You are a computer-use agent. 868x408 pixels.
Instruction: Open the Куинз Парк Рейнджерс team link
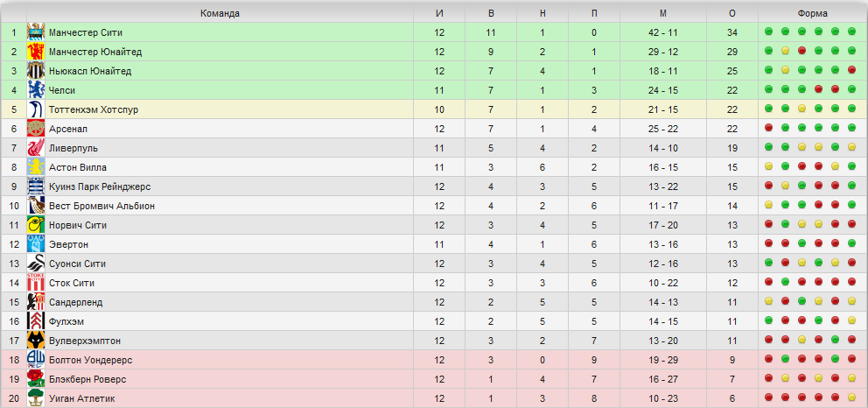click(x=100, y=186)
